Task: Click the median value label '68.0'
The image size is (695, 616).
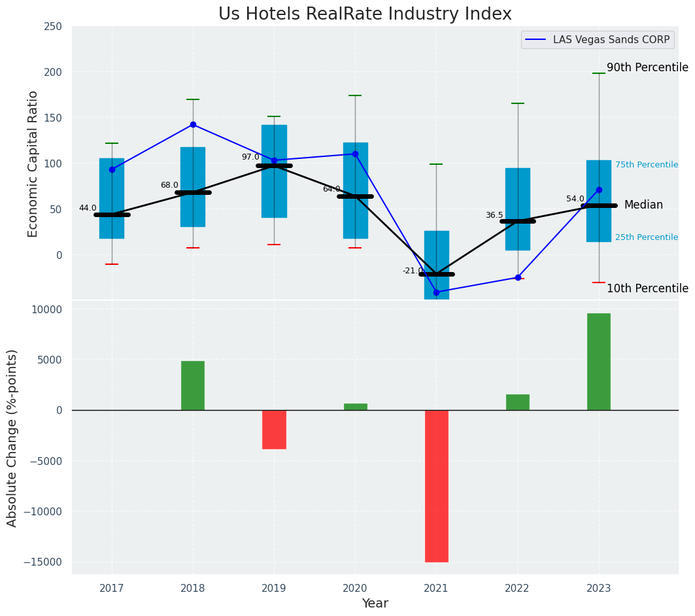Action: 169,185
